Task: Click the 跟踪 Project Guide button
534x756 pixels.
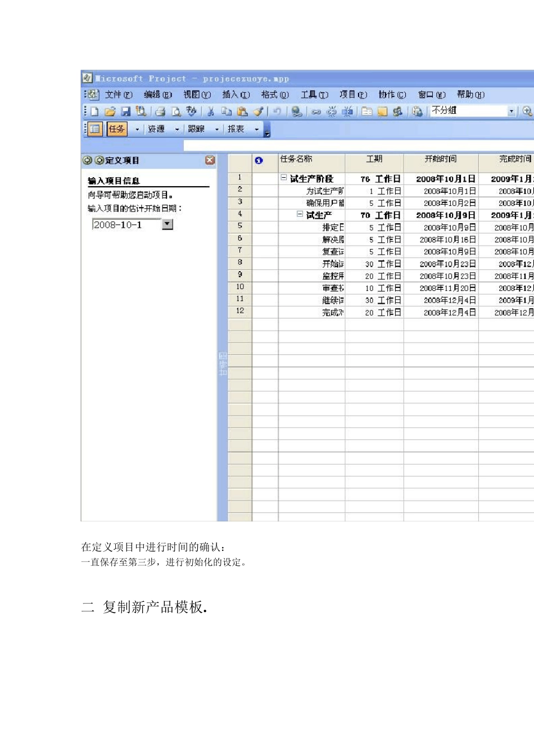Action: [x=196, y=129]
